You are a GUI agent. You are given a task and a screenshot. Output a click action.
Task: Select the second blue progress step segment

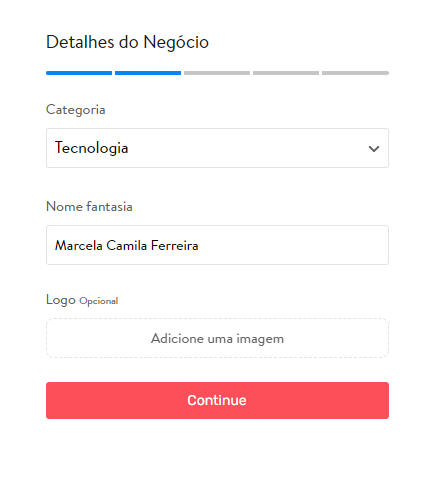tap(148, 73)
